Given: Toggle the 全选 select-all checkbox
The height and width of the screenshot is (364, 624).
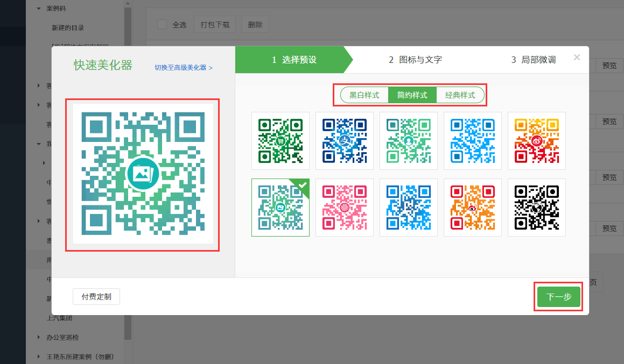Looking at the screenshot, I should 162,24.
